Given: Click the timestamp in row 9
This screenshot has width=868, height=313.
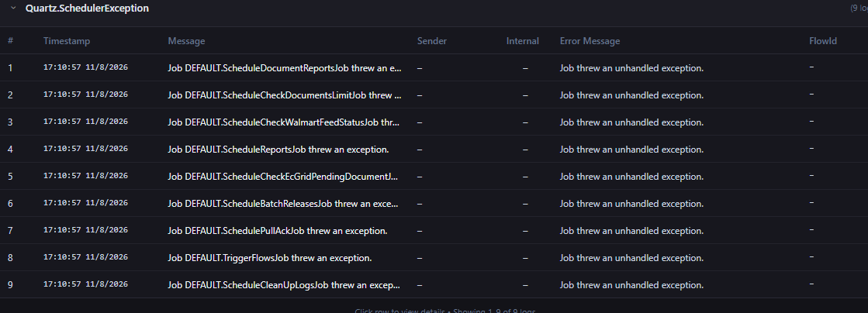Looking at the screenshot, I should pyautogui.click(x=86, y=284).
